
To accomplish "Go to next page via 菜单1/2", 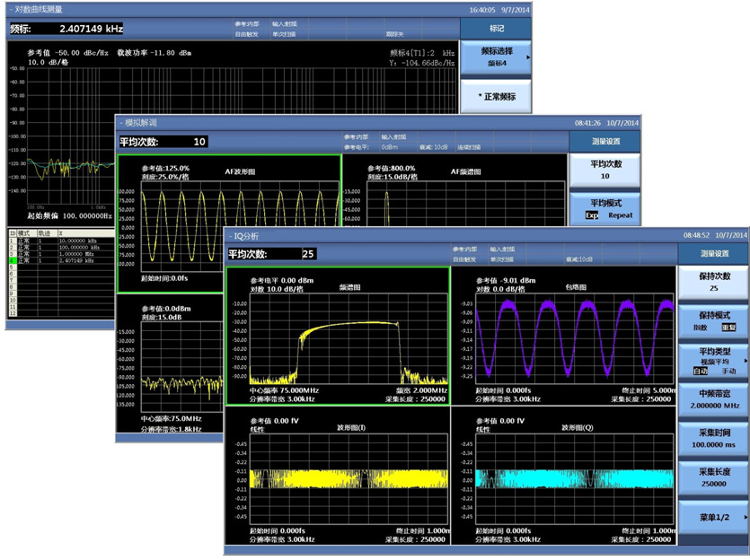I will (714, 518).
